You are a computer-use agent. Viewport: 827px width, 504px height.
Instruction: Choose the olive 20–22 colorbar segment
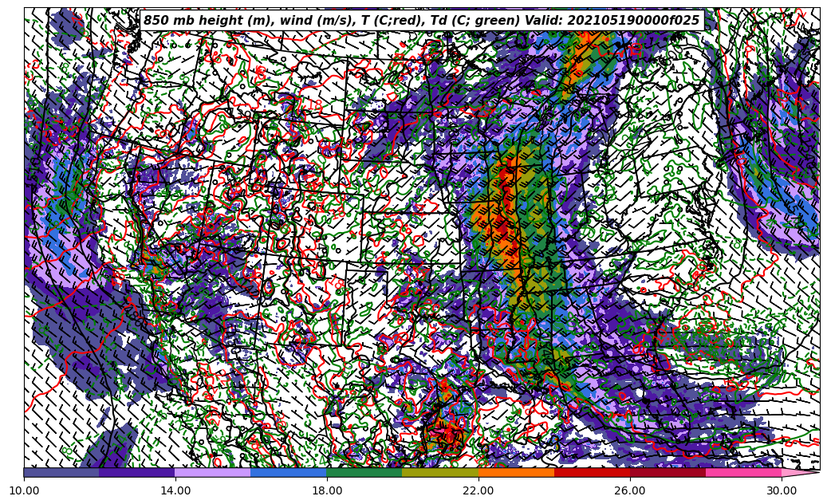coord(440,472)
